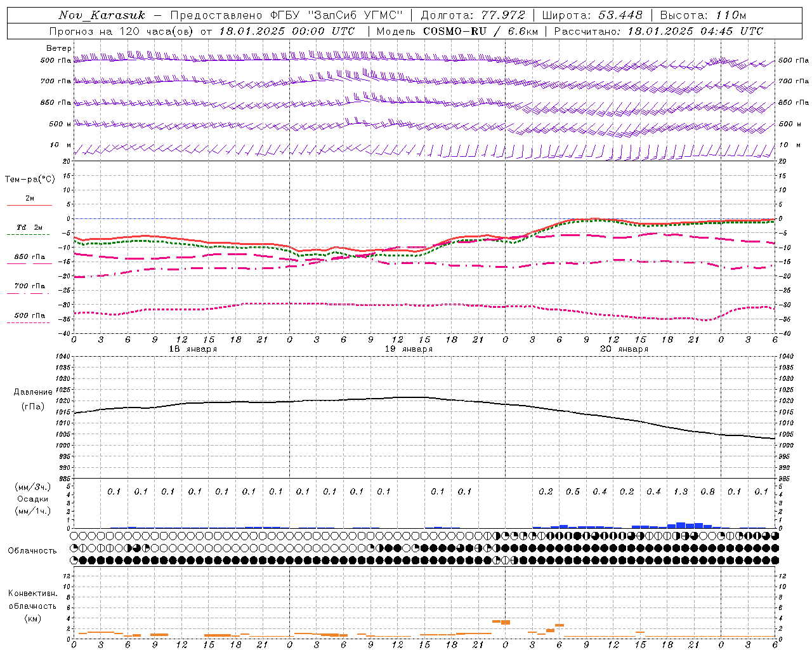Click 'Предоставлено ФГБУ "ЗапСиб УГМС"' text

coord(287,15)
